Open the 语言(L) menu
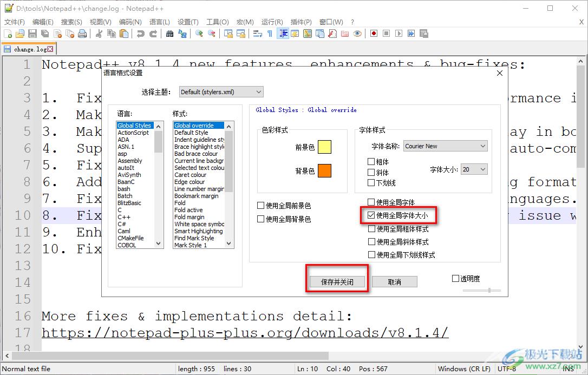This screenshot has width=588, height=375. tap(159, 22)
